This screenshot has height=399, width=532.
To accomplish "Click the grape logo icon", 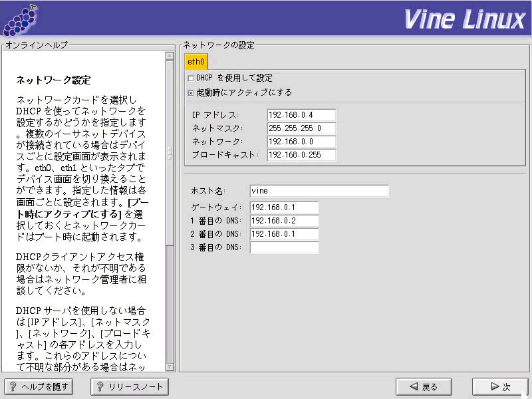I will pyautogui.click(x=20, y=20).
